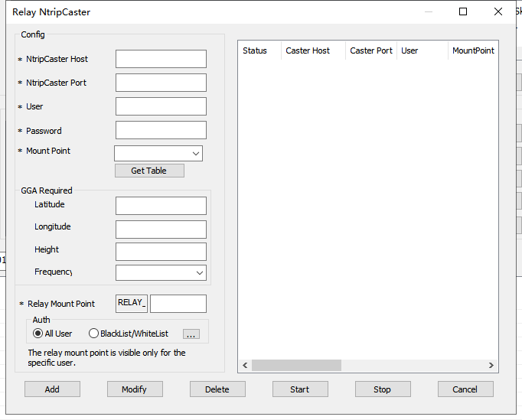This screenshot has height=420, width=522.
Task: Click the MountPoint column header
Action: click(x=473, y=50)
